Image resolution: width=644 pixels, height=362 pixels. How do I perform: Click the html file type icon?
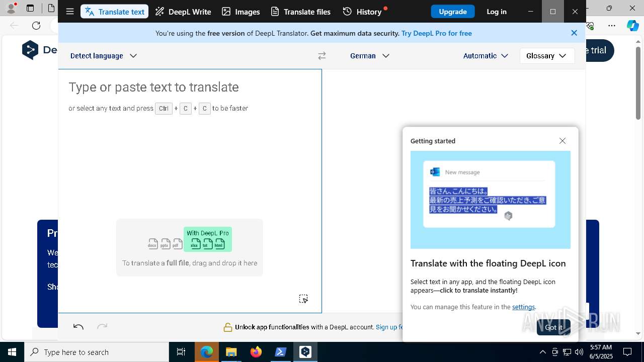click(219, 244)
